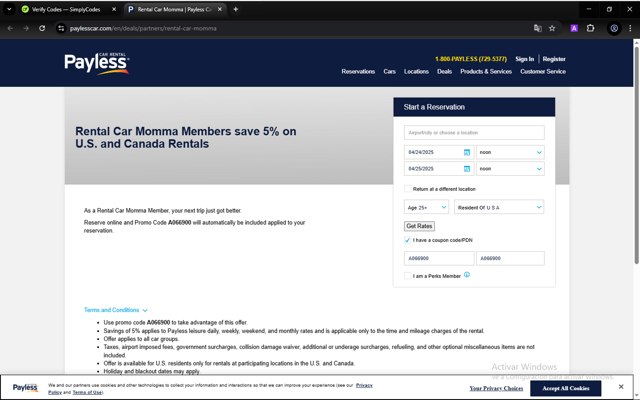Open the extensions puzzle icon
Viewport: 640px width, 400px height.
tap(591, 28)
